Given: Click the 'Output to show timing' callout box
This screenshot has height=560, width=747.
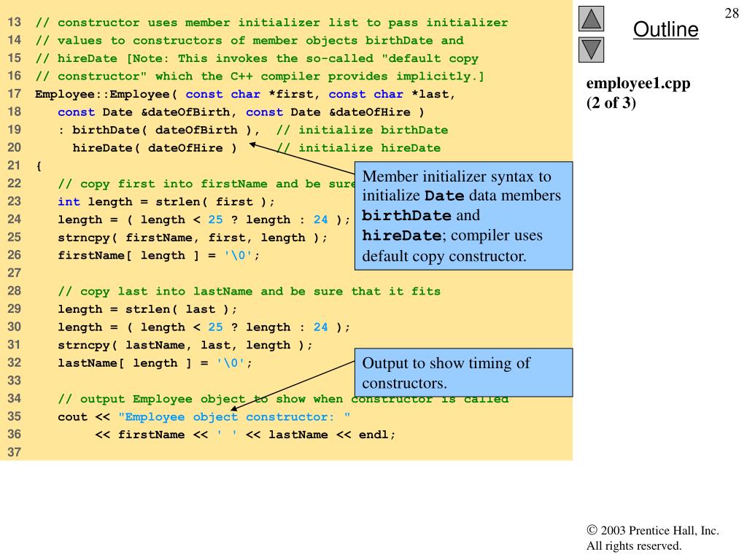Looking at the screenshot, I should coord(463,373).
